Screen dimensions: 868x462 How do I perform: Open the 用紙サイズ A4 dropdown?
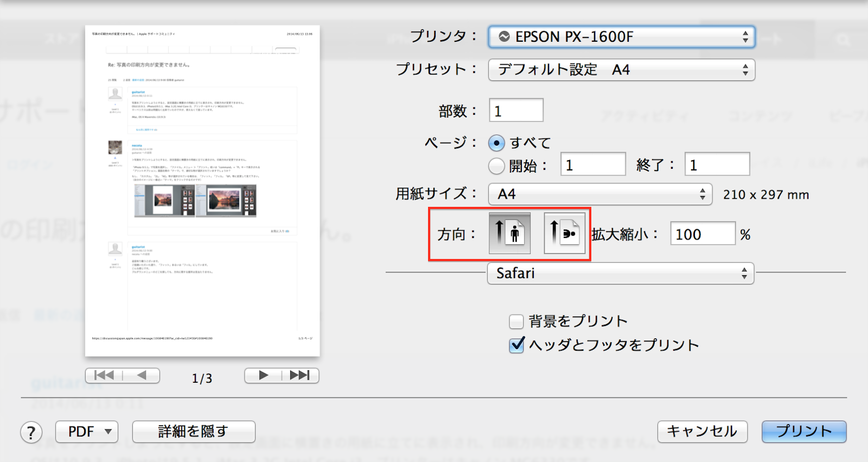[600, 194]
